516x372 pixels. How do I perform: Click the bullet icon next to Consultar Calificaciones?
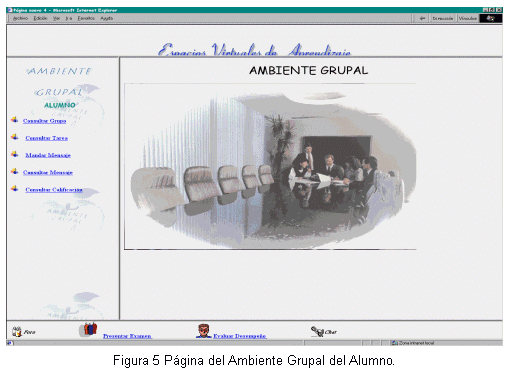pyautogui.click(x=14, y=188)
